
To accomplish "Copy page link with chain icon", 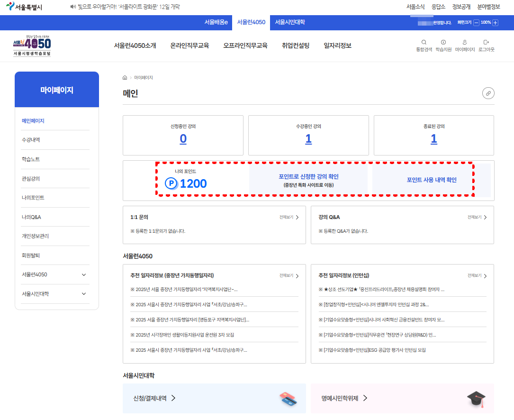I will click(488, 93).
